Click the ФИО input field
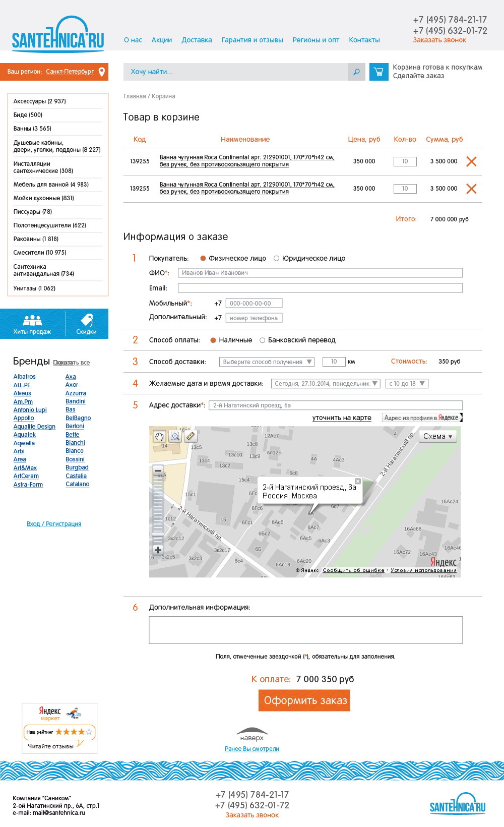This screenshot has width=504, height=827. pos(320,273)
